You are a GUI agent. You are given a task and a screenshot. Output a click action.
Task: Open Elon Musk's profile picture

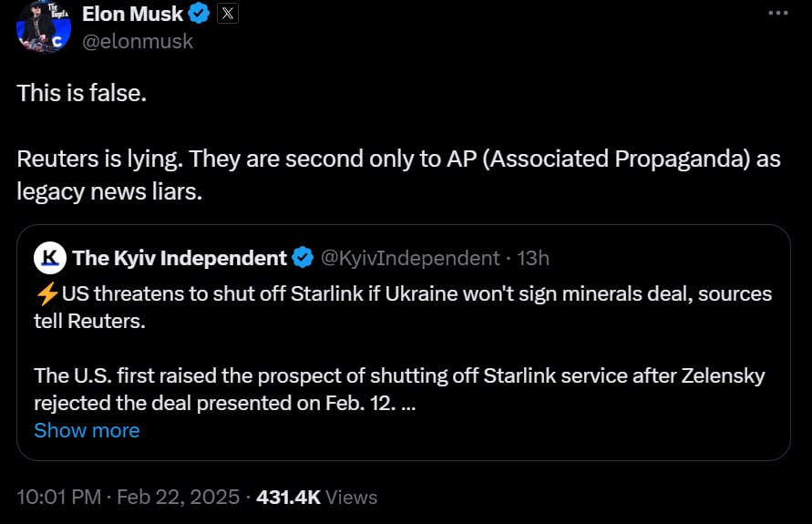click(43, 26)
